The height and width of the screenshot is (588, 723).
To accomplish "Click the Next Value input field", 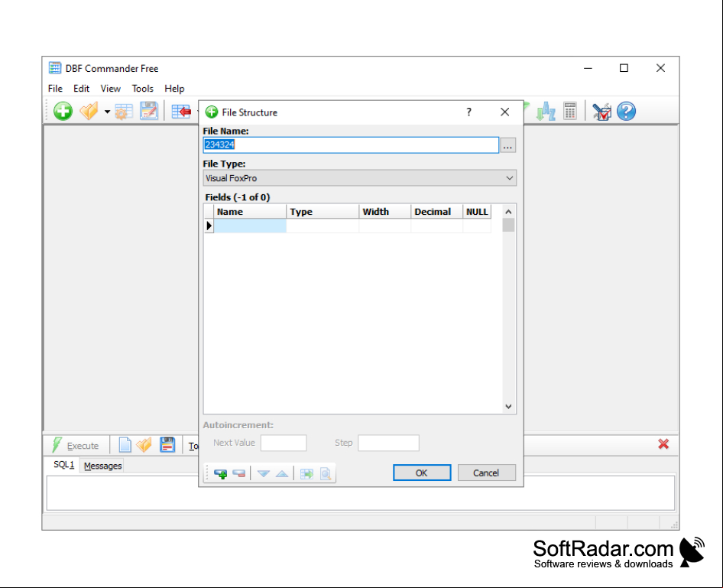I will tap(284, 443).
